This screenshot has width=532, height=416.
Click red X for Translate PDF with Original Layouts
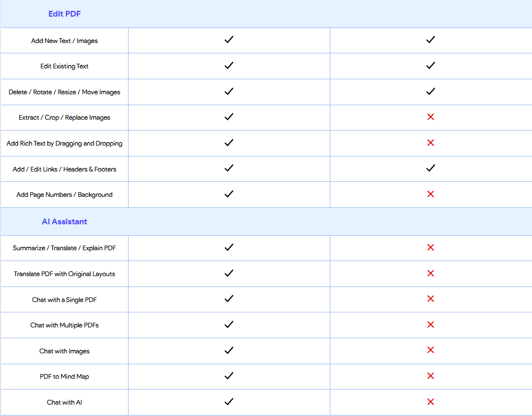point(430,273)
